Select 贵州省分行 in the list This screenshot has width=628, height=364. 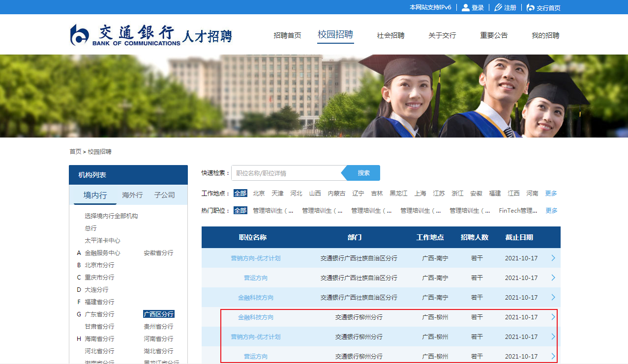click(x=158, y=327)
